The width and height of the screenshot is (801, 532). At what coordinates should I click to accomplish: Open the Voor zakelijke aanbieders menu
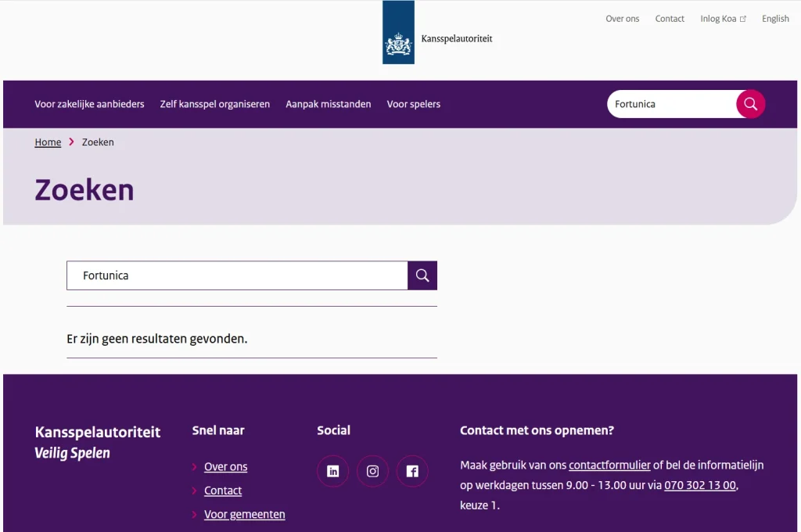tap(89, 104)
